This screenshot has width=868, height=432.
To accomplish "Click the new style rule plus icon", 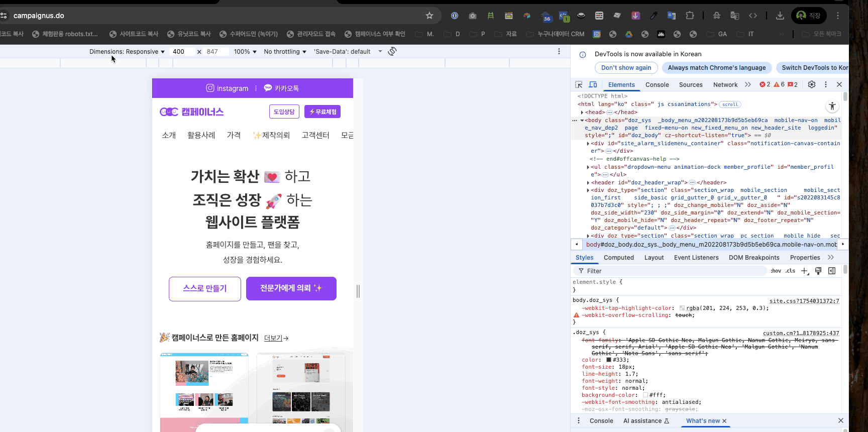I will click(804, 271).
